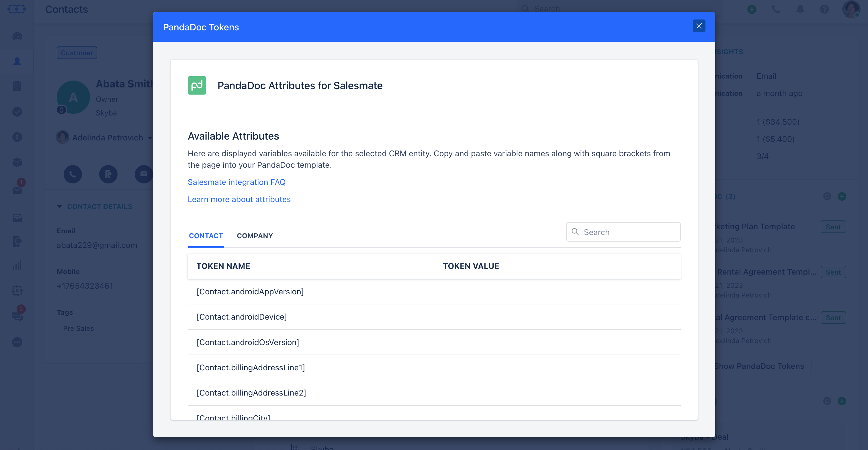Click Sent status for Rental Agreement Template
Screen dimensions: 868x450
pyautogui.click(x=833, y=272)
